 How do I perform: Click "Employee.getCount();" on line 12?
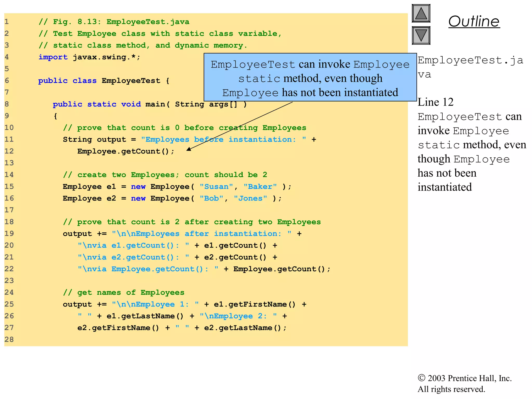(126, 151)
